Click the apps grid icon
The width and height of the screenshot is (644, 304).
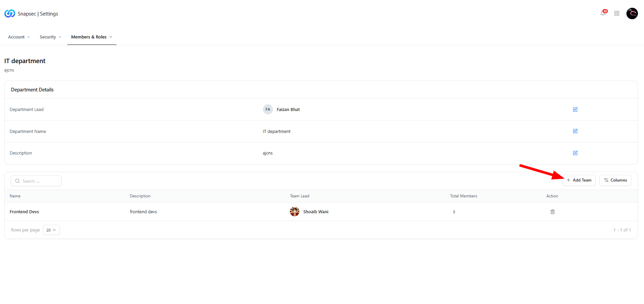coord(617,13)
